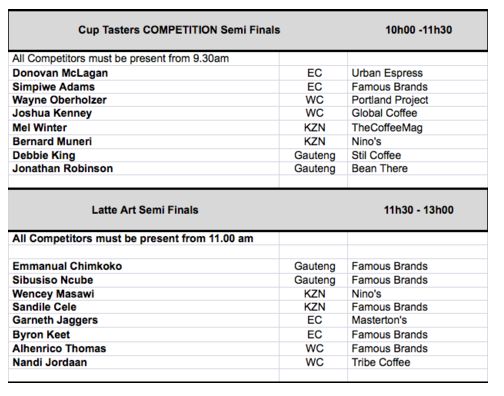Viewport: 504px width, 396px height.
Task: Select KZN region beside Bernard Muneri
Action: pyautogui.click(x=314, y=141)
